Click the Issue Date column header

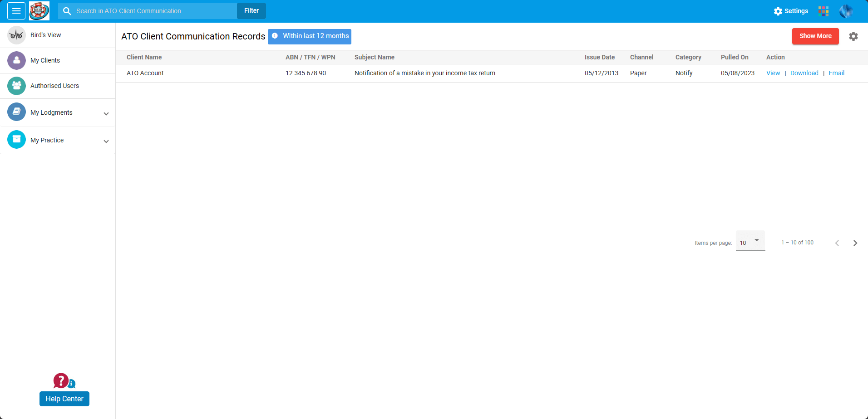[600, 57]
